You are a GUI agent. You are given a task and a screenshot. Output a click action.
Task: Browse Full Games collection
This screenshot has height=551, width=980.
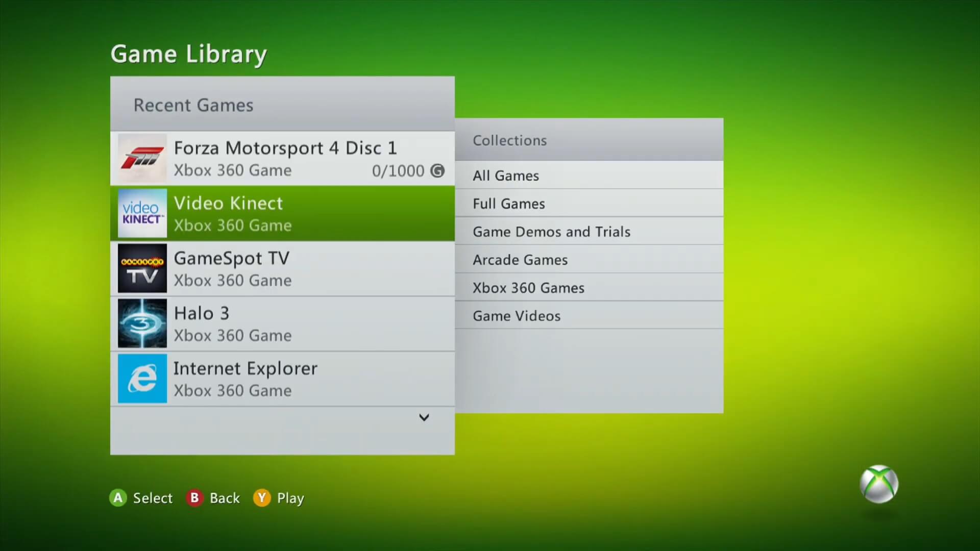[x=509, y=203]
